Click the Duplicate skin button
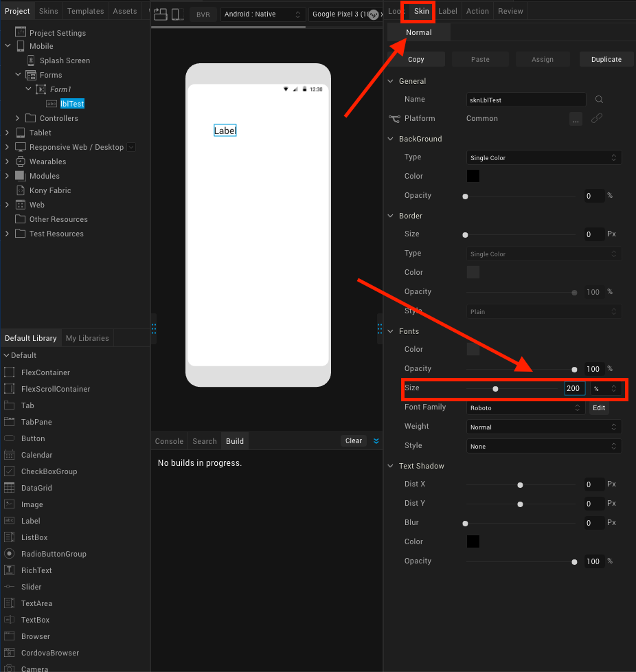The image size is (636, 672). pos(606,59)
